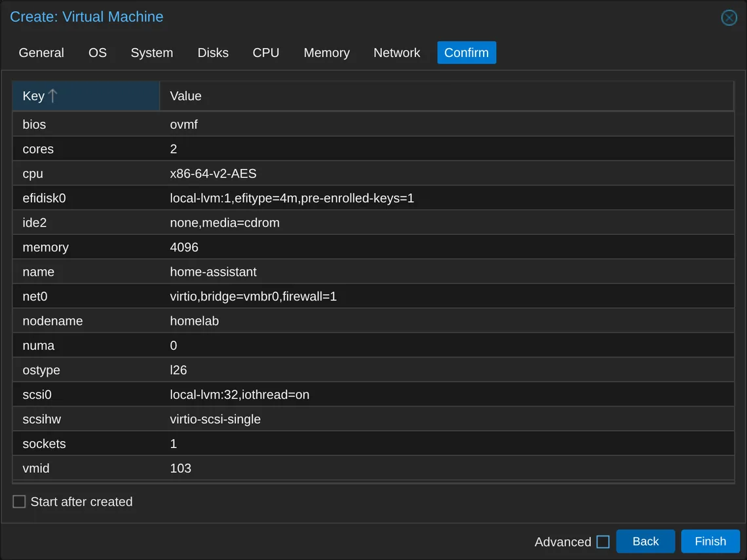Switch to the Memory tab

click(327, 53)
